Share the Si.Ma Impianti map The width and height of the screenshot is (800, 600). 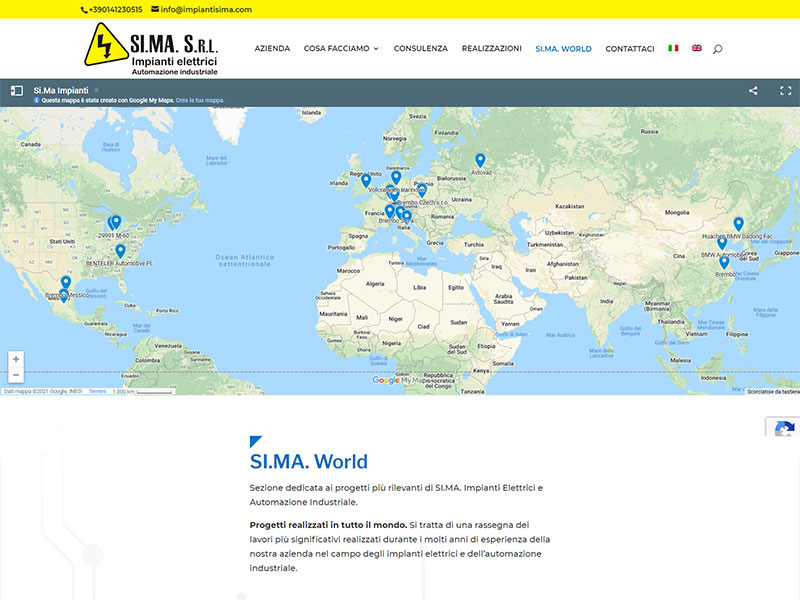[x=753, y=91]
